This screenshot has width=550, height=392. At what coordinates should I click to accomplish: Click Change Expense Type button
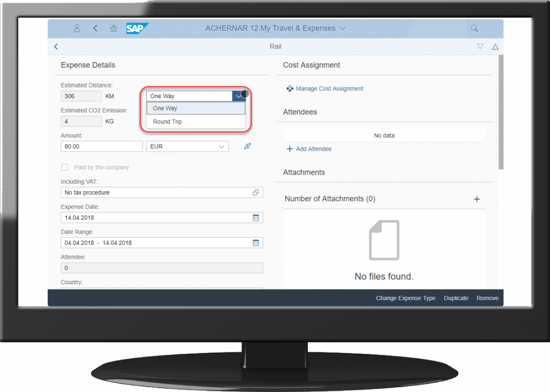[x=406, y=298]
